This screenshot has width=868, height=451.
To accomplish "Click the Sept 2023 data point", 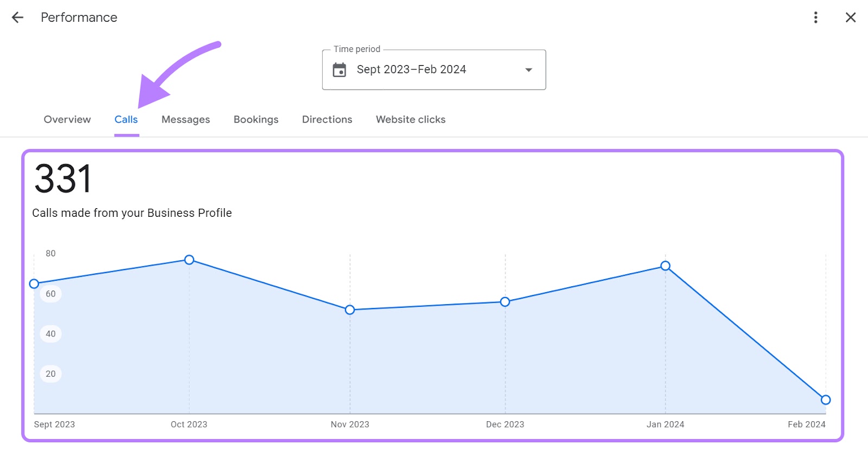I will click(34, 284).
